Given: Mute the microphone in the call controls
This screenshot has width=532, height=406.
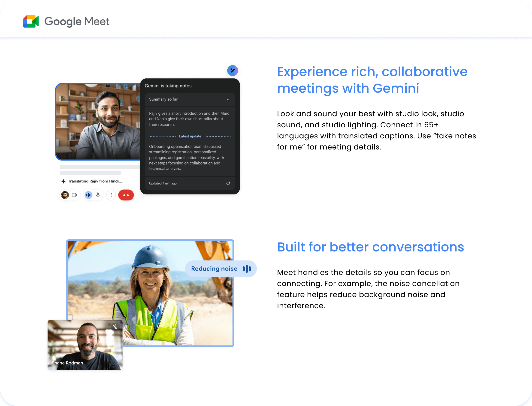Looking at the screenshot, I should (98, 195).
